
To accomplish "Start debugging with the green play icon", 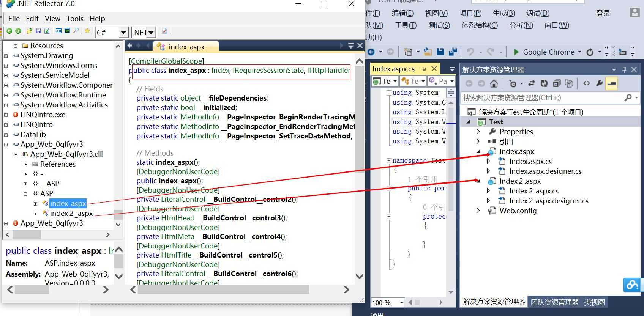I will pyautogui.click(x=516, y=52).
